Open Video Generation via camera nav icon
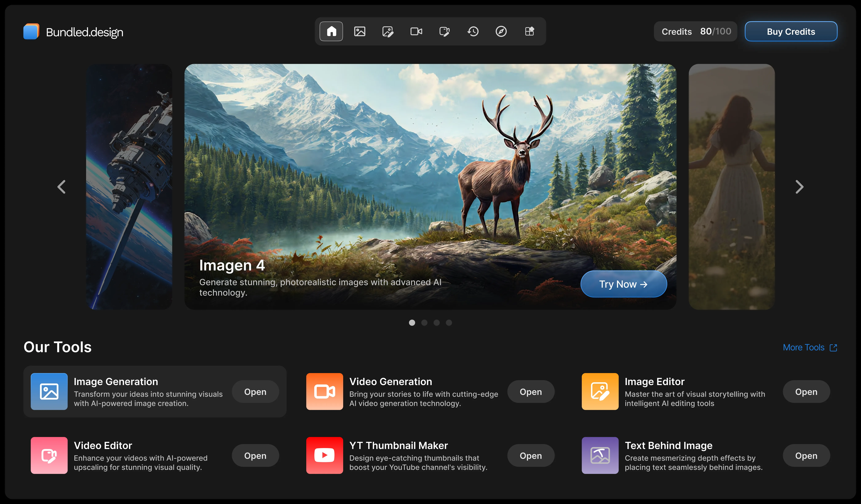Screen dimensions: 861x504 point(416,31)
